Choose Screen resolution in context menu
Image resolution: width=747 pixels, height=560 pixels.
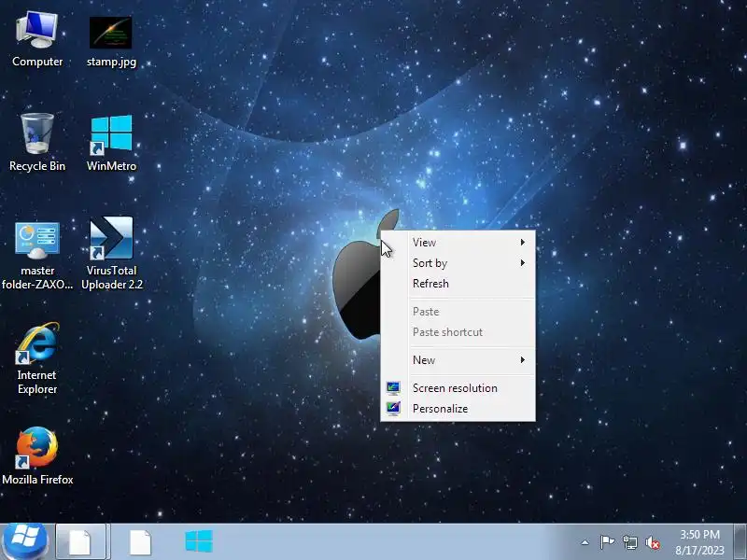(458, 388)
